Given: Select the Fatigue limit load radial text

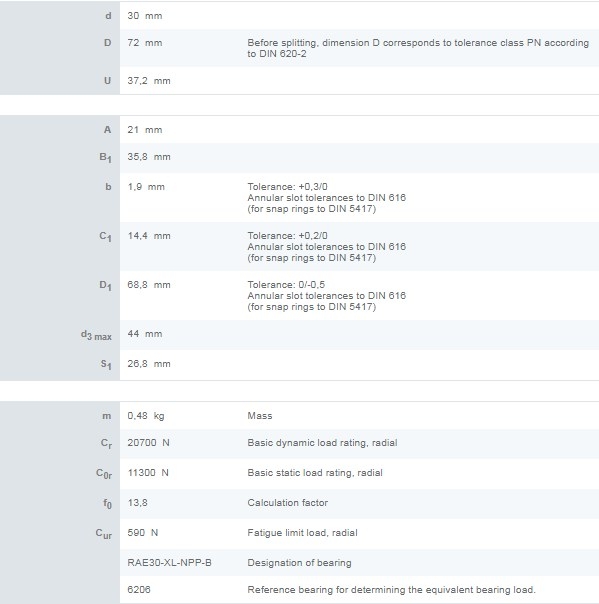Looking at the screenshot, I should coord(302,533).
